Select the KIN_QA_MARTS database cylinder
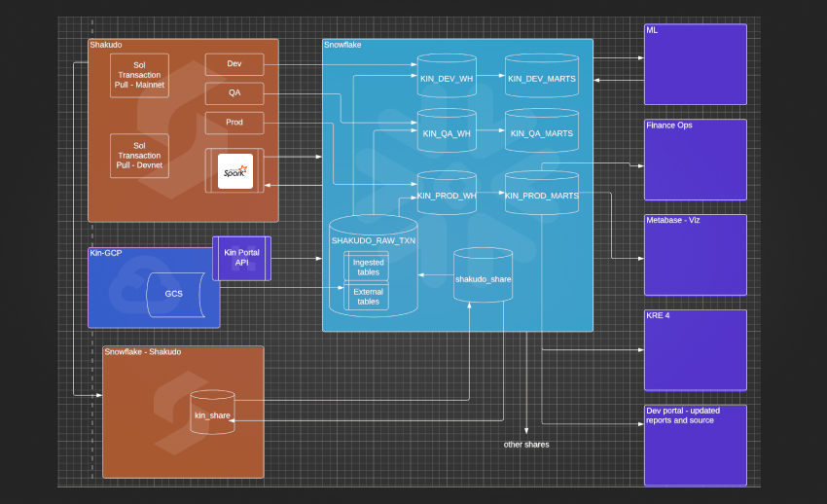 (542, 130)
